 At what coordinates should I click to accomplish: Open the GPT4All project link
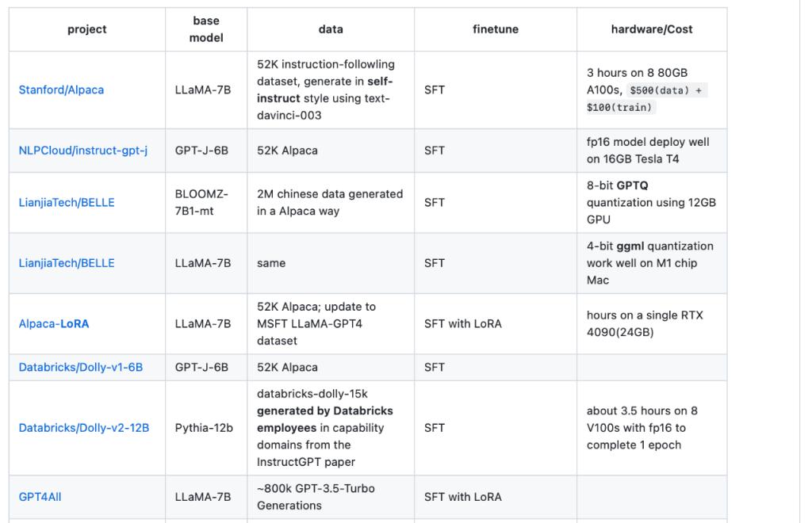coord(40,497)
